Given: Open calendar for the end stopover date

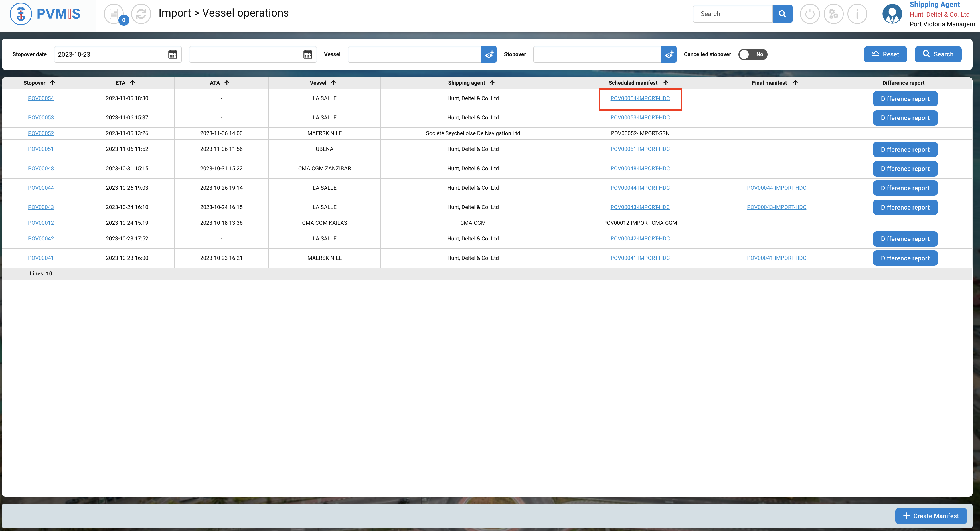Looking at the screenshot, I should pyautogui.click(x=307, y=54).
